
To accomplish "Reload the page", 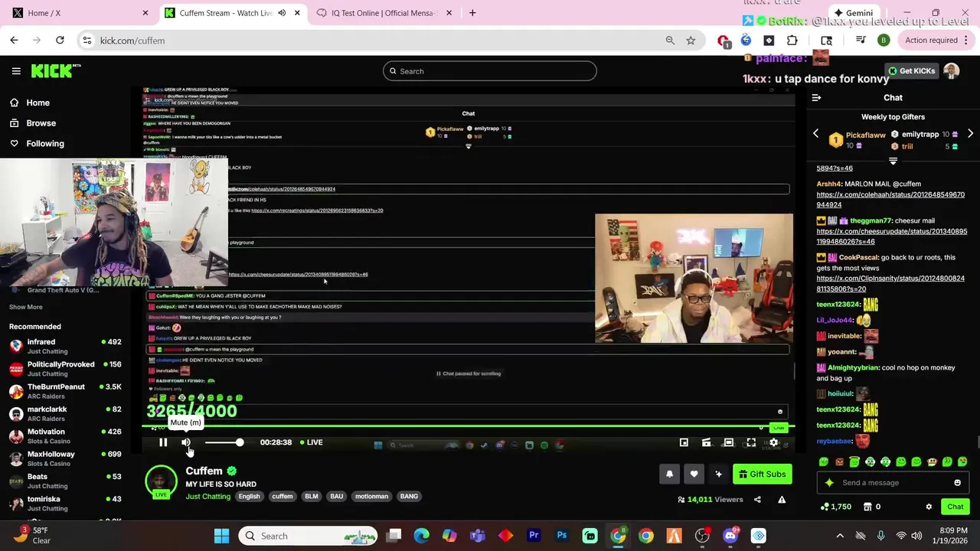I will coord(60,41).
